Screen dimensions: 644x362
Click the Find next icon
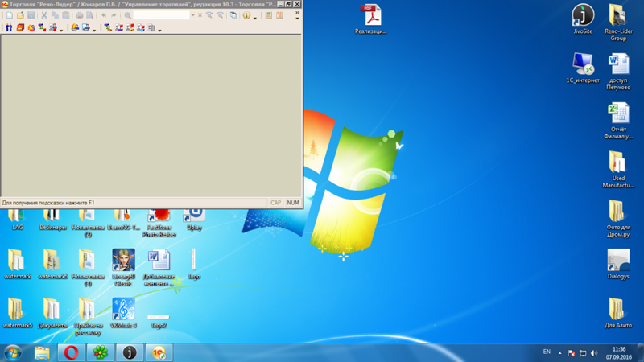[x=209, y=15]
